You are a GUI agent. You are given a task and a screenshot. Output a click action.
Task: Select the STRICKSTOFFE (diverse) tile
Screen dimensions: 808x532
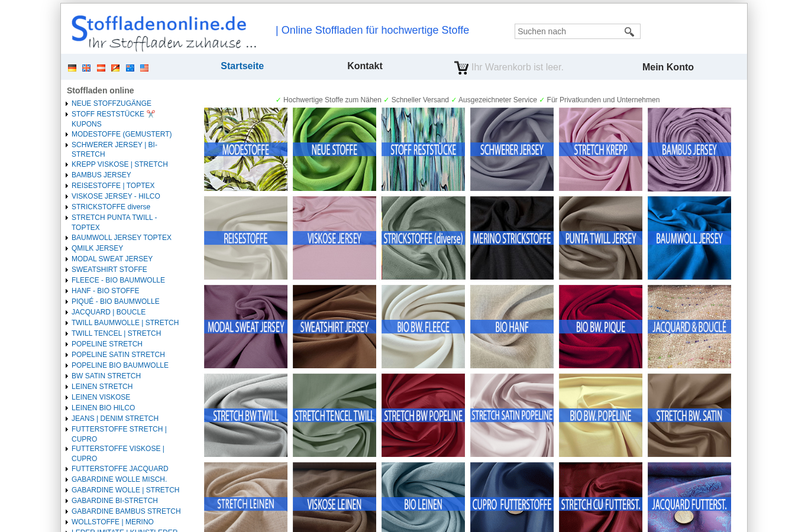click(x=423, y=238)
